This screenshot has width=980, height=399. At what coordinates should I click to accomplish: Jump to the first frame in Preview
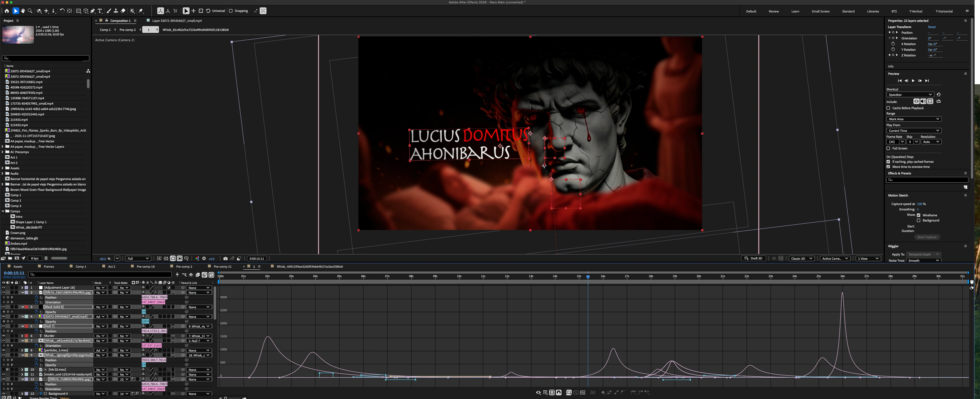[899, 81]
